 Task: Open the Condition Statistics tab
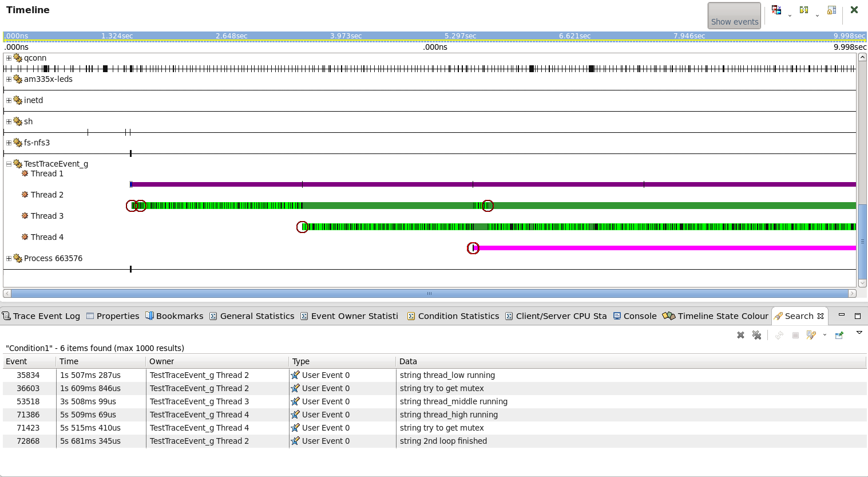(x=458, y=316)
